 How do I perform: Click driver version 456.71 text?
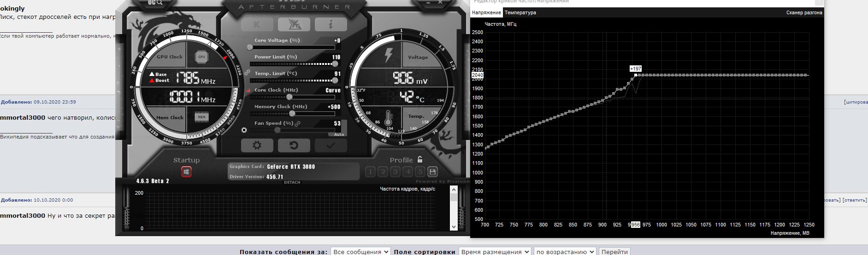(275, 177)
